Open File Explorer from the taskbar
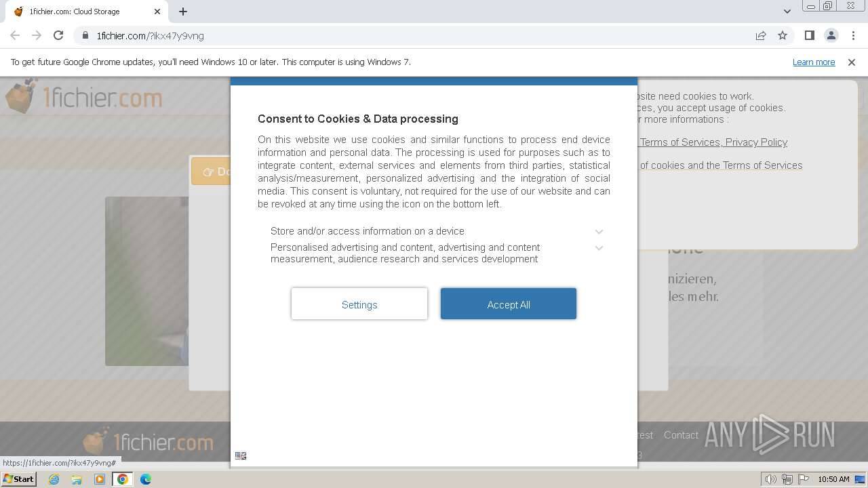Viewport: 868px width, 488px height. 77,479
